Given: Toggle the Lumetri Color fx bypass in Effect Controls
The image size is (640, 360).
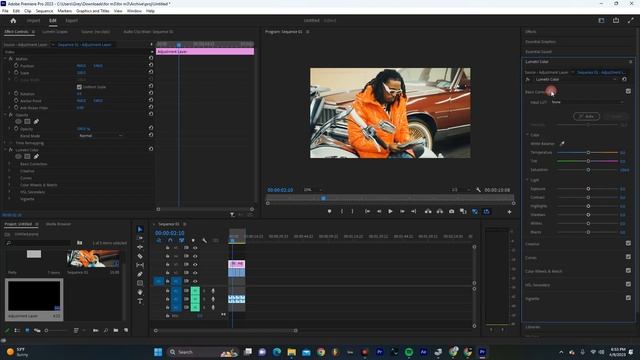Looking at the screenshot, I should pos(11,150).
